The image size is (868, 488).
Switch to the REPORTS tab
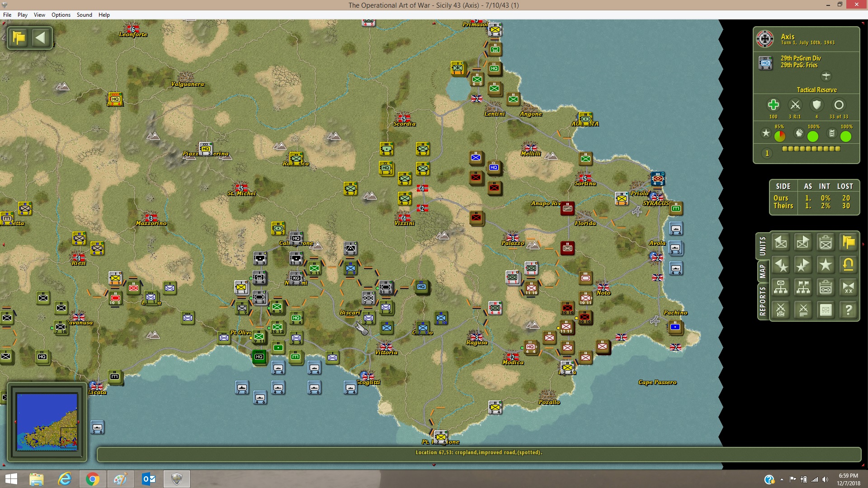coord(763,301)
